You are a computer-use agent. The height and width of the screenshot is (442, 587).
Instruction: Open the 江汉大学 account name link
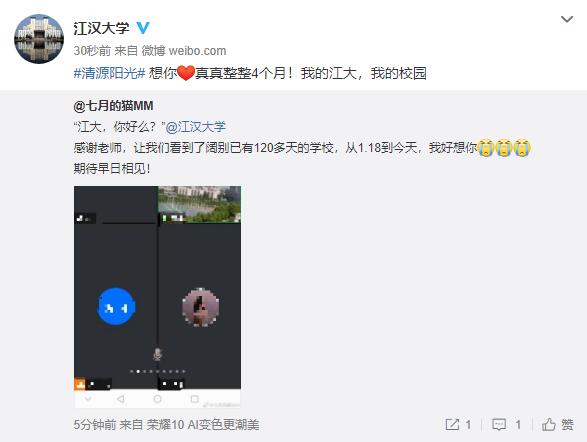tap(101, 28)
